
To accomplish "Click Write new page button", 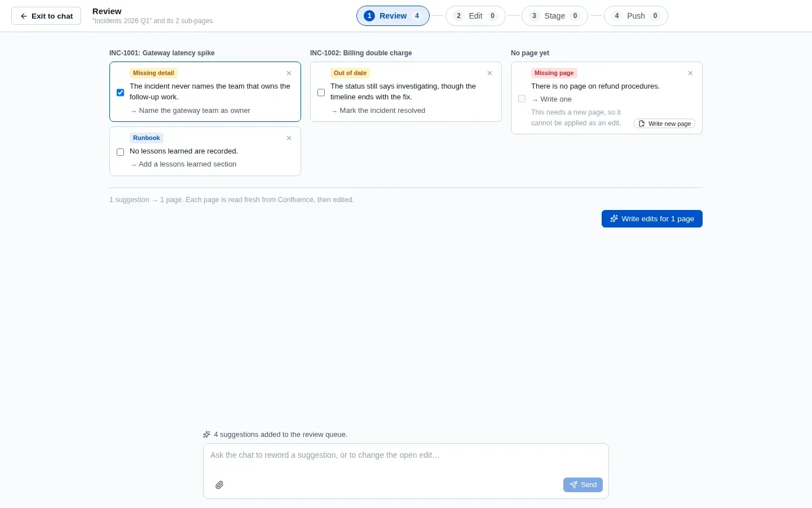I will click(664, 124).
